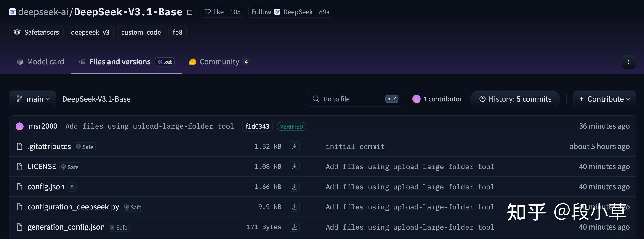Open the 1 contributor list
The width and height of the screenshot is (644, 239).
442,99
